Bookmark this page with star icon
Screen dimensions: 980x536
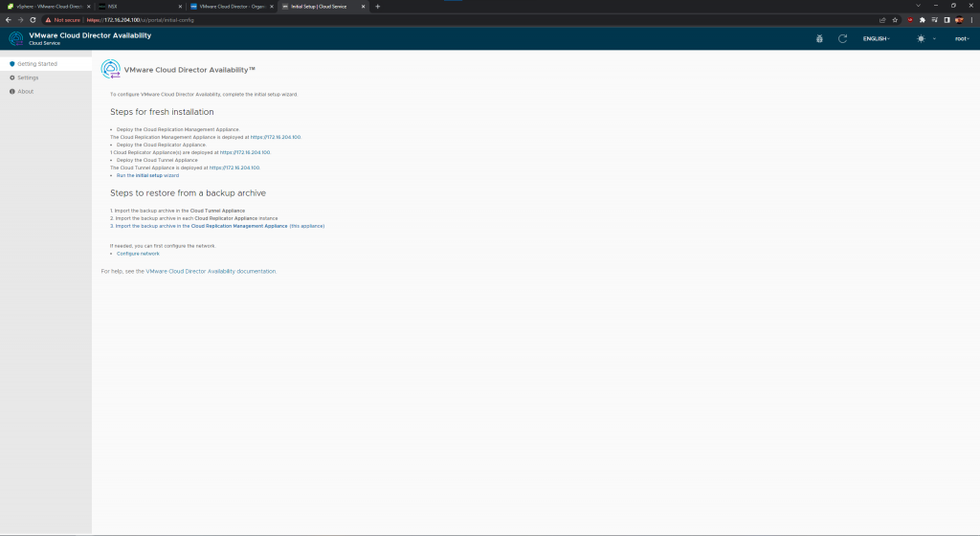pos(895,20)
